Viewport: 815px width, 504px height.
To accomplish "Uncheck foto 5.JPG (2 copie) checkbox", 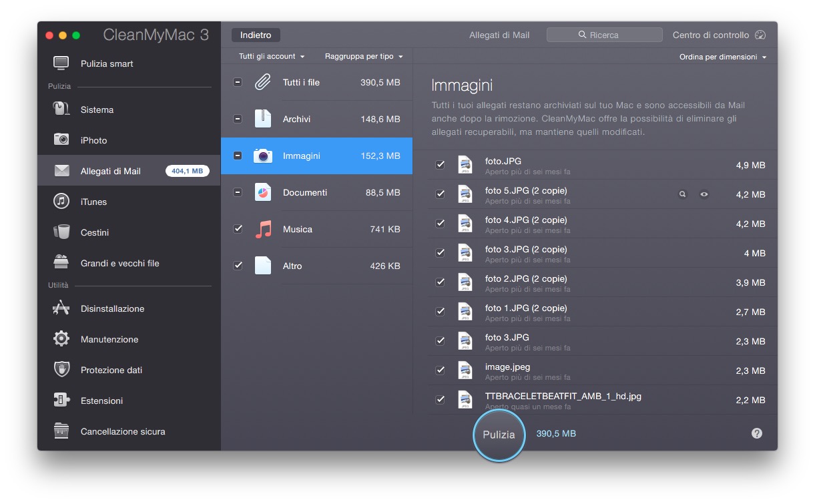I will click(x=440, y=194).
